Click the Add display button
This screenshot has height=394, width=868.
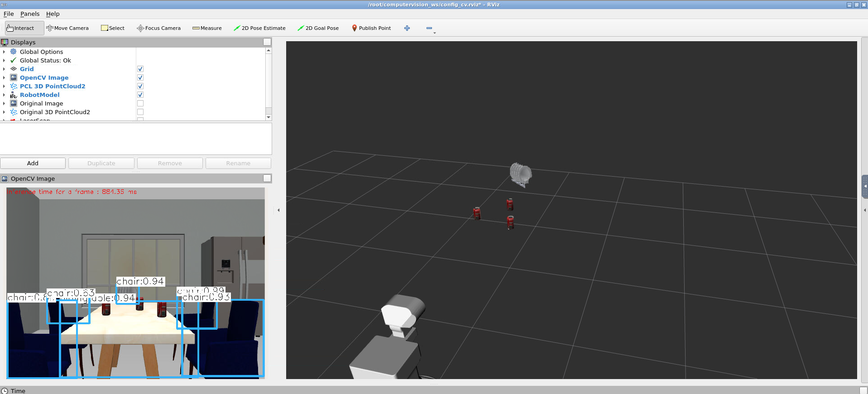coord(33,163)
